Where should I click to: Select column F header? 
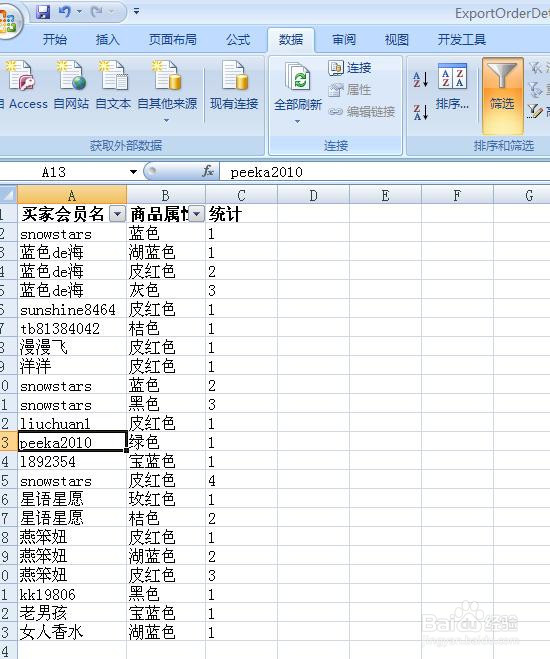(x=457, y=195)
